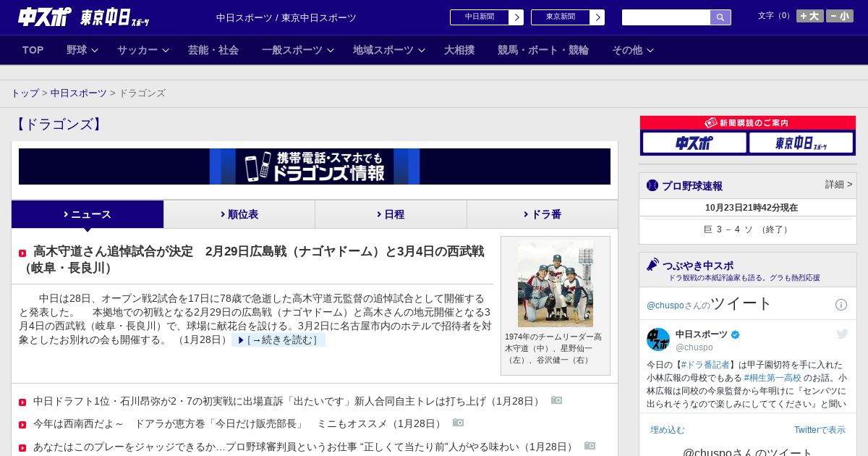The height and width of the screenshot is (456, 868).
Task: Expand the サッカー menu dropdown
Action: tap(143, 50)
